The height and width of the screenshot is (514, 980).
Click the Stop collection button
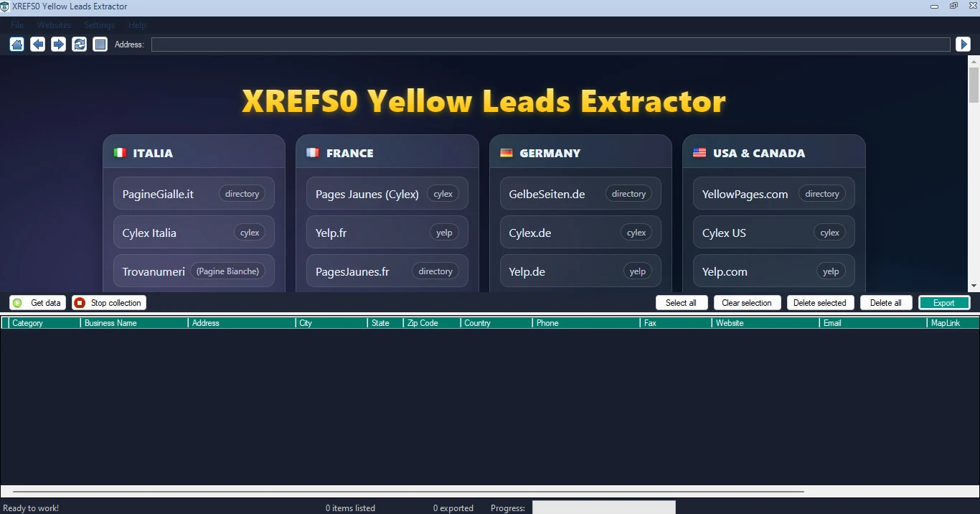pyautogui.click(x=109, y=303)
